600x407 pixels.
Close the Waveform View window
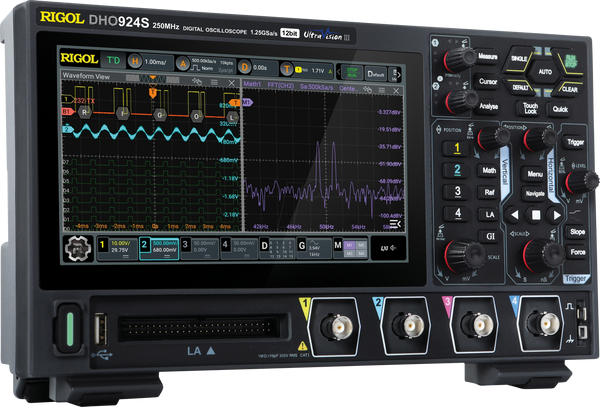(231, 83)
